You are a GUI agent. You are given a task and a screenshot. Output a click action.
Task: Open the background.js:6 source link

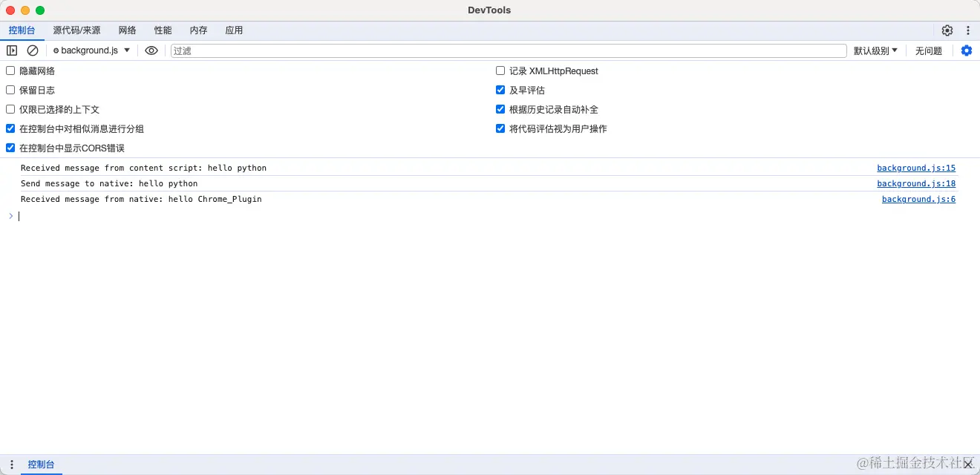[x=919, y=199]
